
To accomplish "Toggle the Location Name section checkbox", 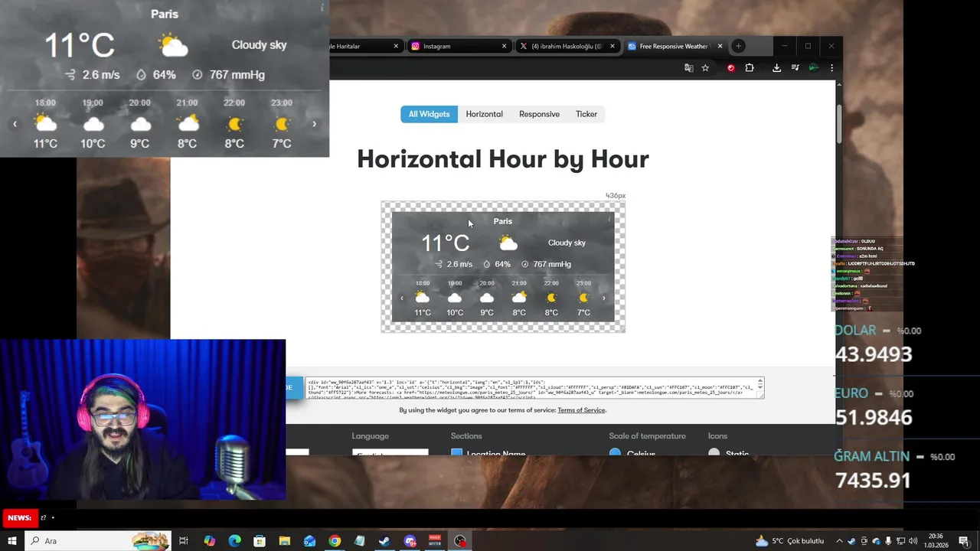I will pos(457,453).
